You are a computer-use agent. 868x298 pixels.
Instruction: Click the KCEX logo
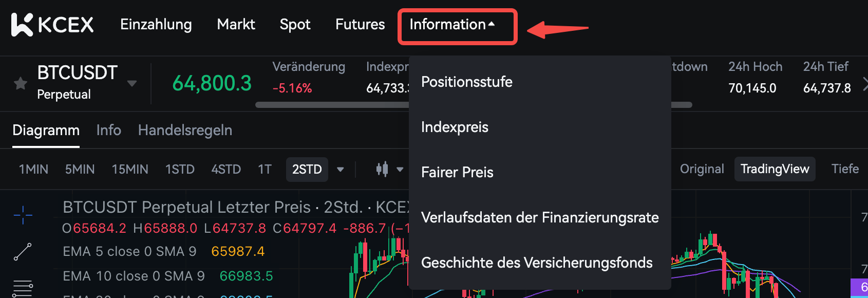coord(52,25)
